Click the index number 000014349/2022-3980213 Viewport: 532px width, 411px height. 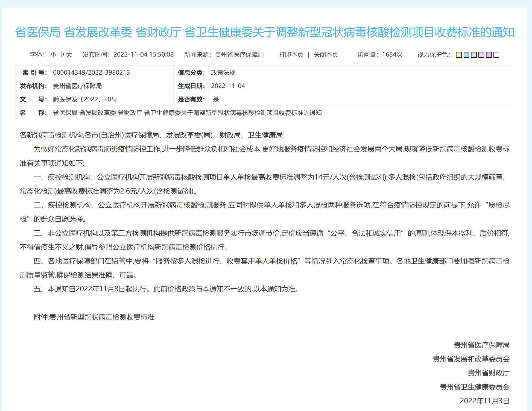91,72
